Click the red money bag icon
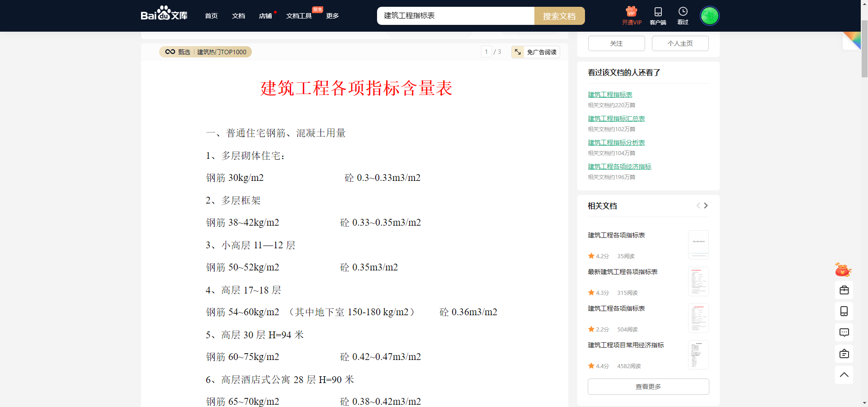The image size is (868, 407). 843,270
